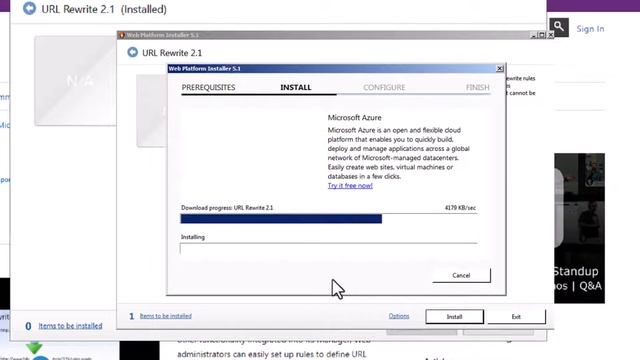The width and height of the screenshot is (640, 360).
Task: Click the Microsoft Azure heading text
Action: tap(354, 118)
